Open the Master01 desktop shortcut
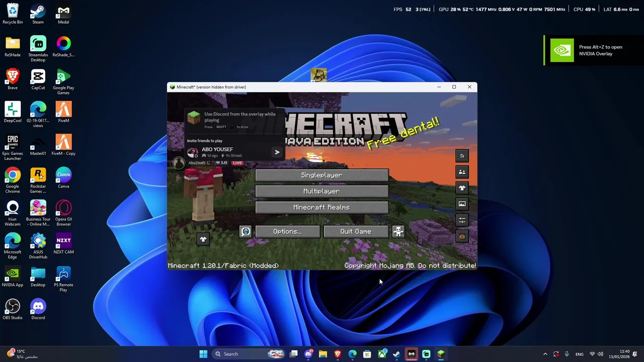 38,145
